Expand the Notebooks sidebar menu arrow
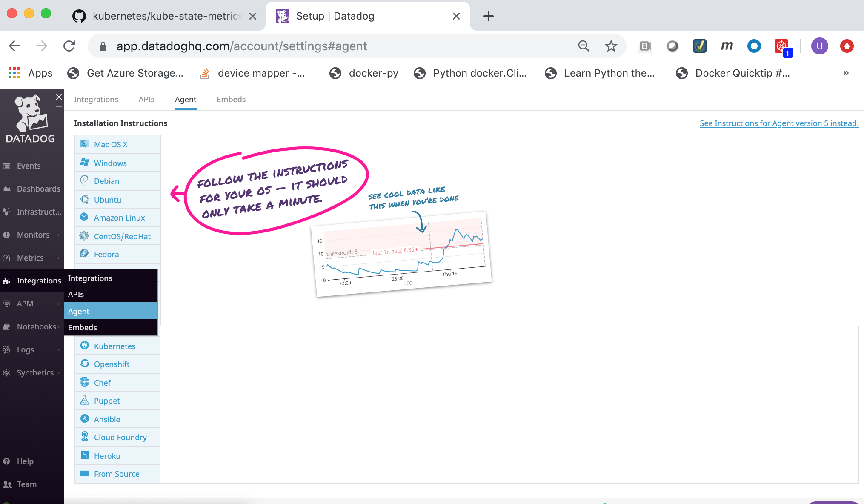 click(59, 327)
